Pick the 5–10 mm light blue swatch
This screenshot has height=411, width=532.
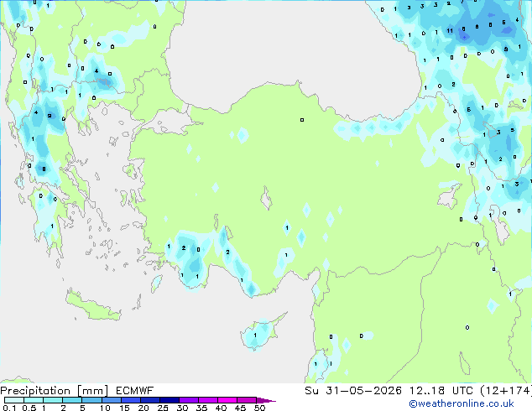[x=91, y=400]
